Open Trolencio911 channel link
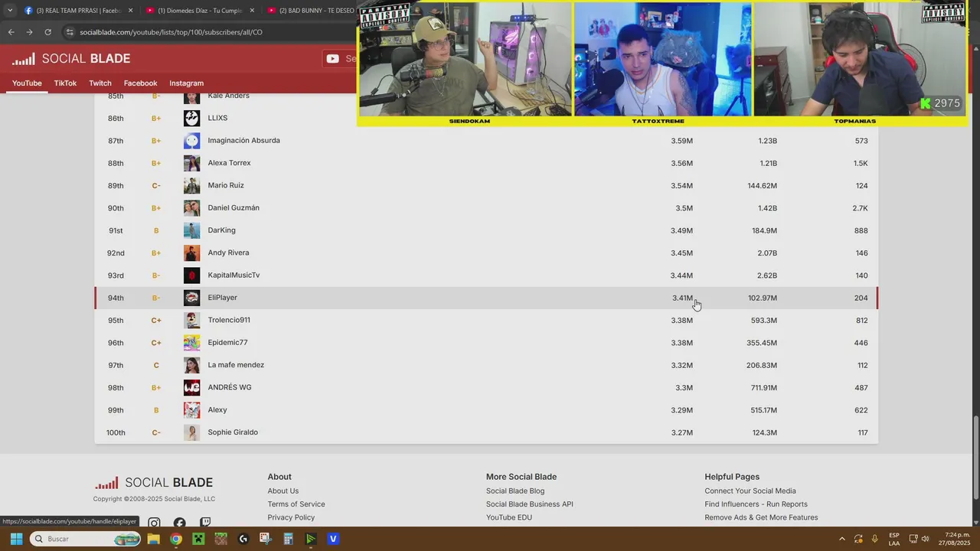The width and height of the screenshot is (980, 551). (229, 320)
